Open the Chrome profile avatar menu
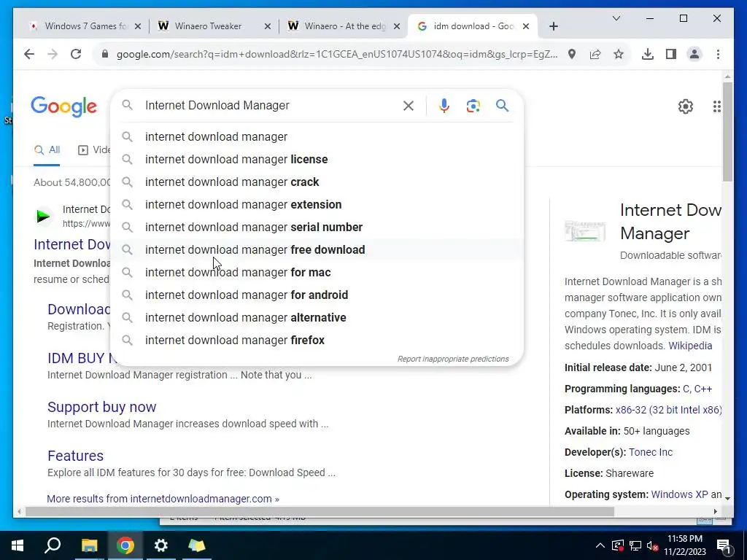 694,54
